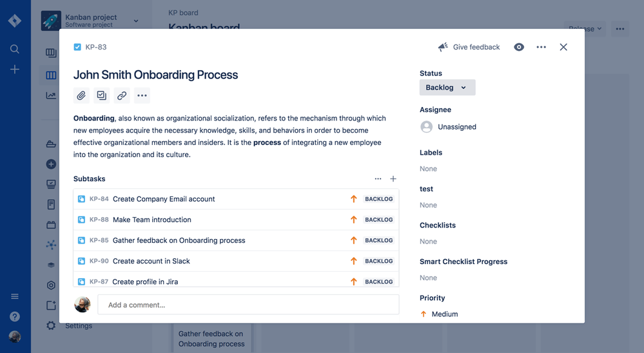Click the commenter avatar beside comment box
Viewport: 644px width, 353px height.
click(x=82, y=305)
